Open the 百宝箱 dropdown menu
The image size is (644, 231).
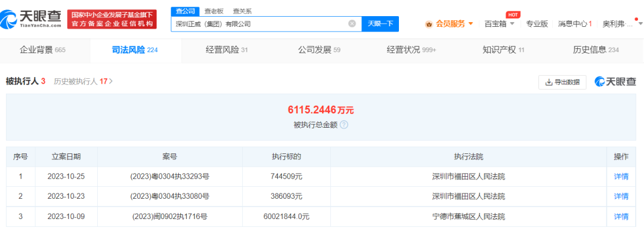click(499, 24)
